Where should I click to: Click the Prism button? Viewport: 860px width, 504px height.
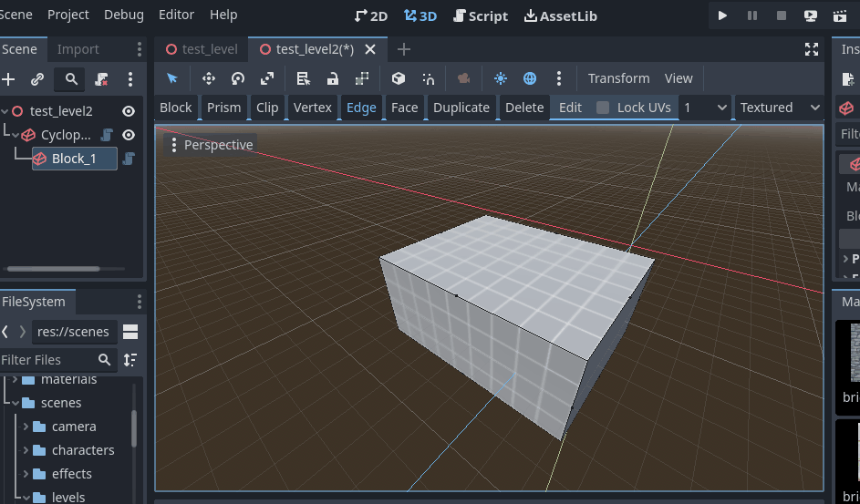click(x=223, y=108)
